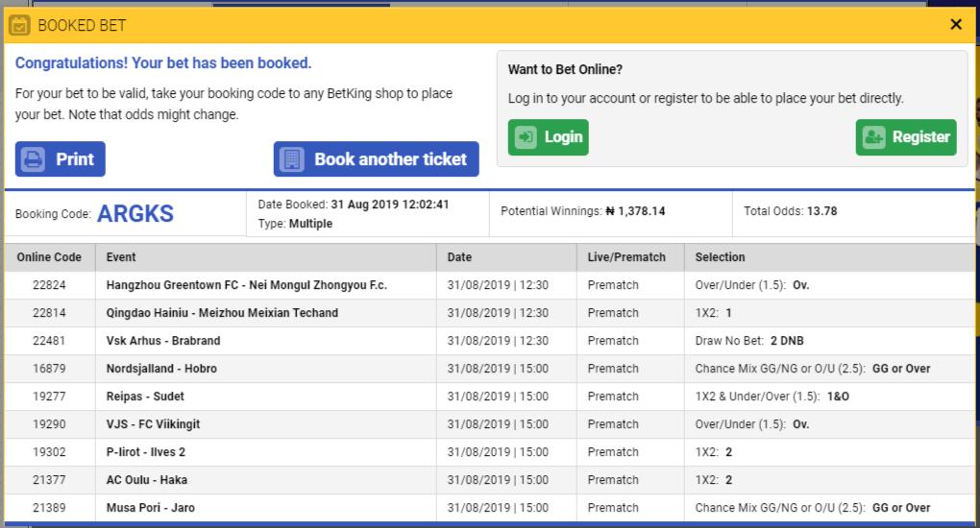The height and width of the screenshot is (528, 980).
Task: Click the Live/Prematch column header
Action: [x=626, y=257]
